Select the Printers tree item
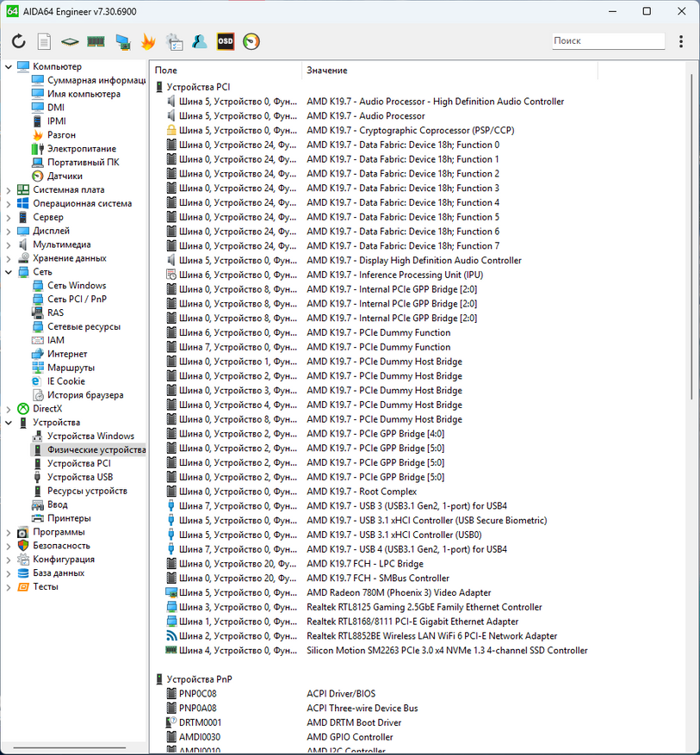Image resolution: width=700 pixels, height=755 pixels. click(61, 518)
